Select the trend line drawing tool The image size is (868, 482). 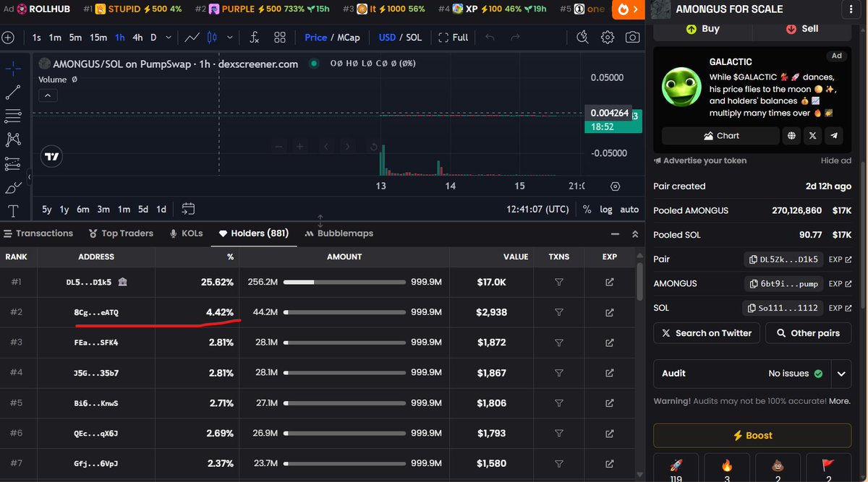(12, 92)
